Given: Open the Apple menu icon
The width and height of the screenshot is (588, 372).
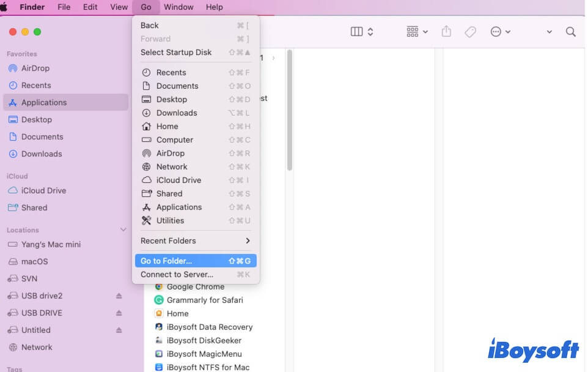Looking at the screenshot, I should (x=4, y=7).
